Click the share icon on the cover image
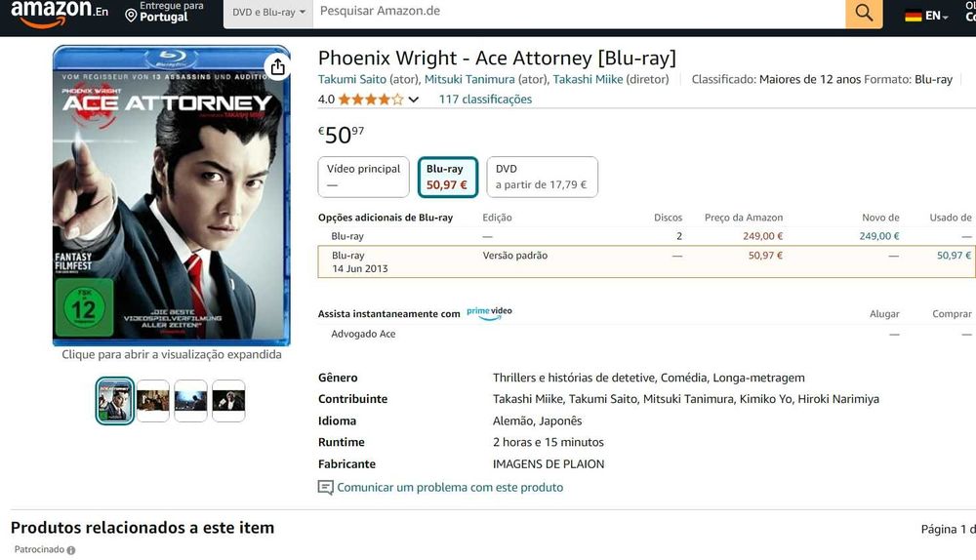 [277, 66]
